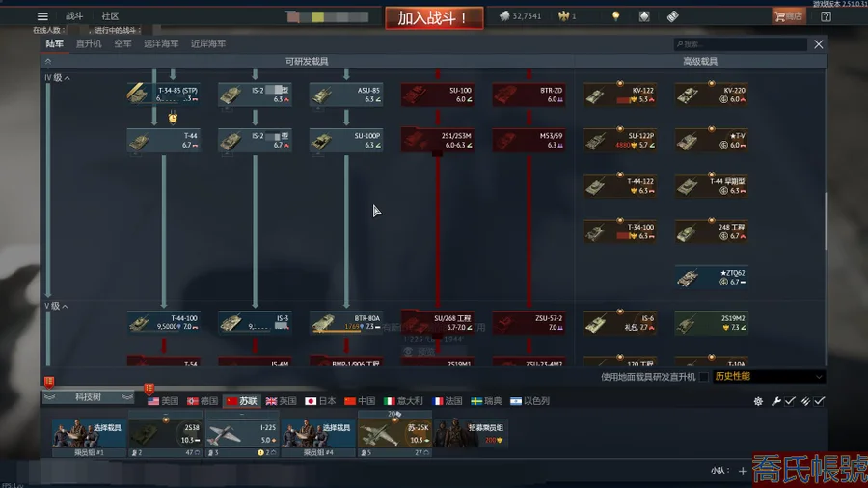Click the lightbulb icon in top bar

616,16
